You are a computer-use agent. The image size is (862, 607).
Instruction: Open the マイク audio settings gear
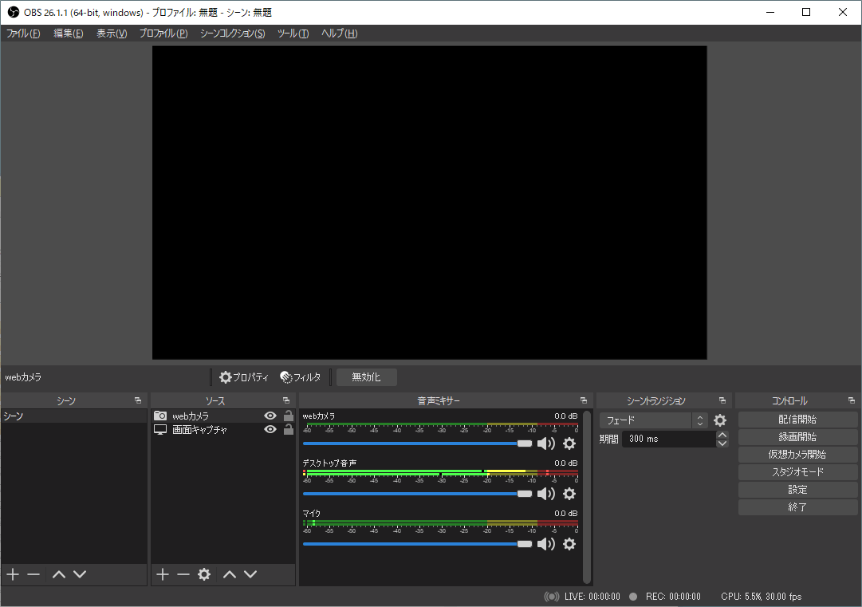[x=569, y=544]
